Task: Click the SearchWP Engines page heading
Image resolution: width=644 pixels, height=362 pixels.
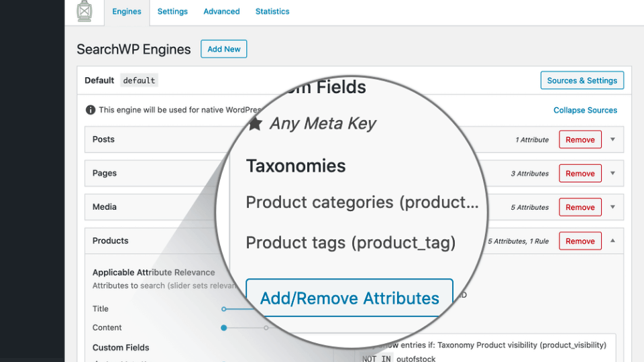Action: coord(133,49)
